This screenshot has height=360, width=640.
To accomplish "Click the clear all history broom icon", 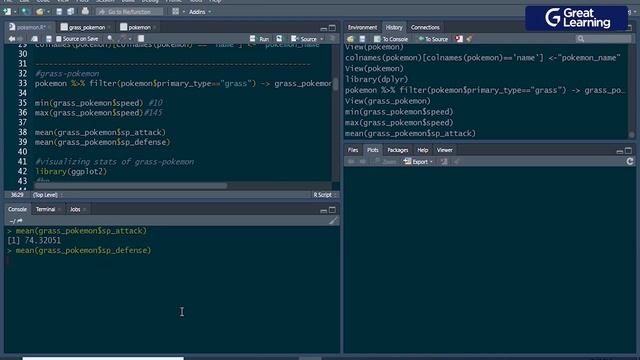I will tap(469, 39).
